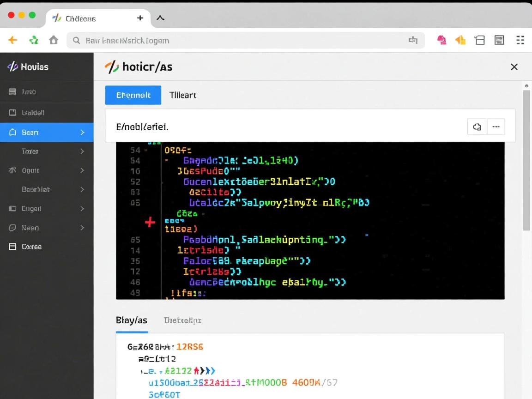Open the three-dot more options button
This screenshot has height=399, width=532.
tap(496, 127)
